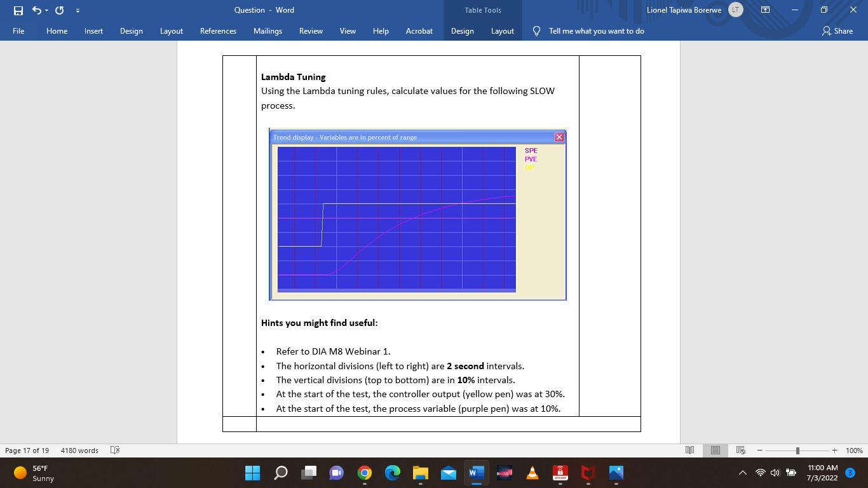Click the Word icon on taskbar
Screen dimensions: 868x488
coord(476,473)
